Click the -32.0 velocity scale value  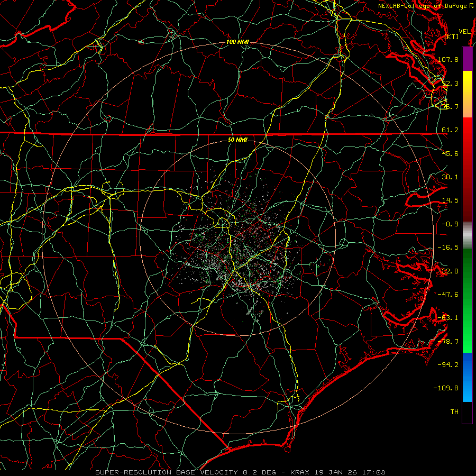[448, 271]
